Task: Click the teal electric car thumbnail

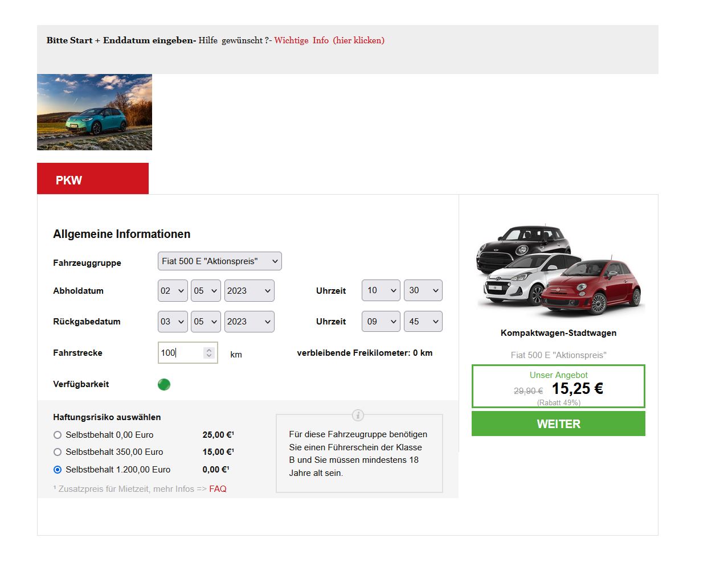Action: click(x=95, y=112)
